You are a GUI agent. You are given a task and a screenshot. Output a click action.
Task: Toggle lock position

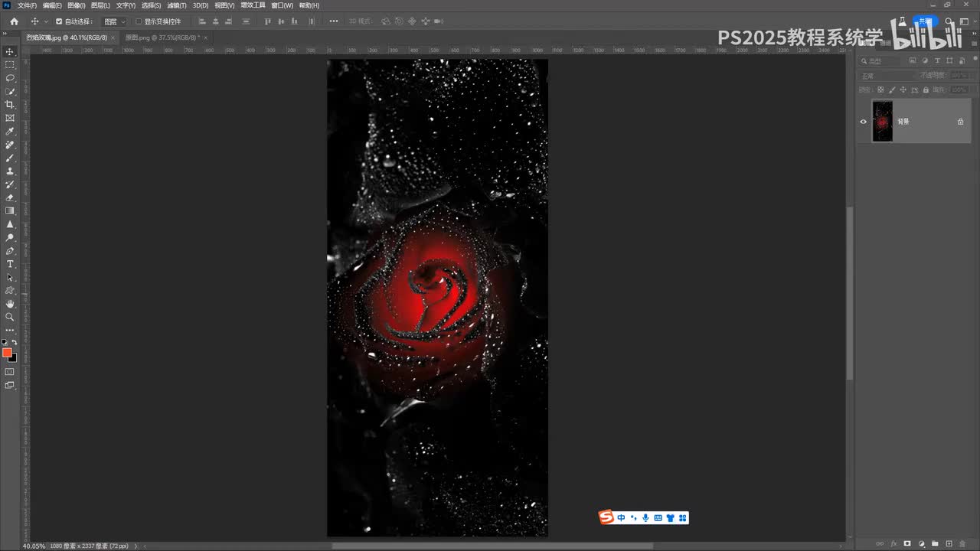tap(902, 90)
